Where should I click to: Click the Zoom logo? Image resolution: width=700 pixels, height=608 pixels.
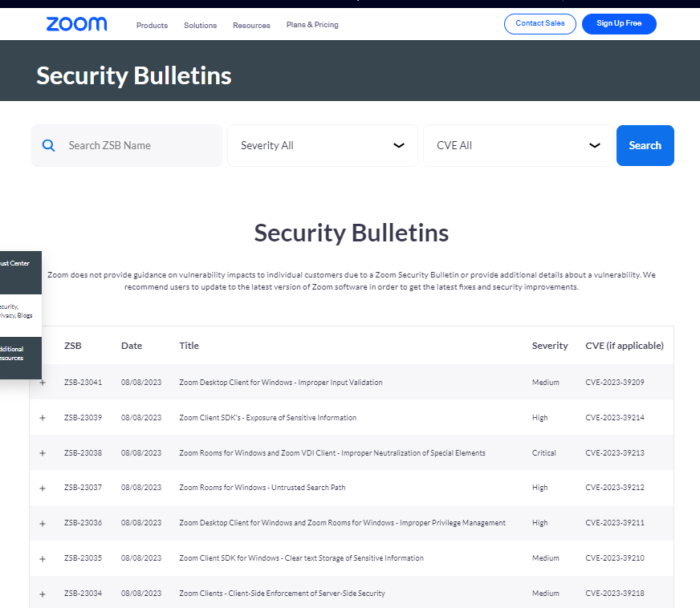tap(76, 24)
